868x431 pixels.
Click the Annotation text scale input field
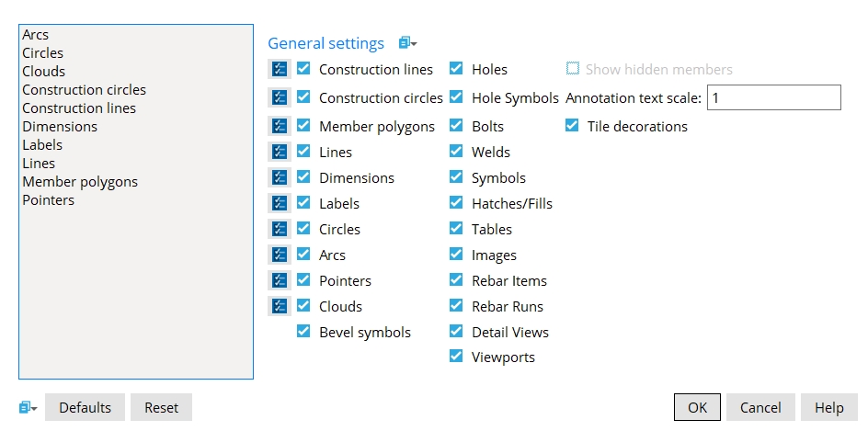[x=773, y=97]
